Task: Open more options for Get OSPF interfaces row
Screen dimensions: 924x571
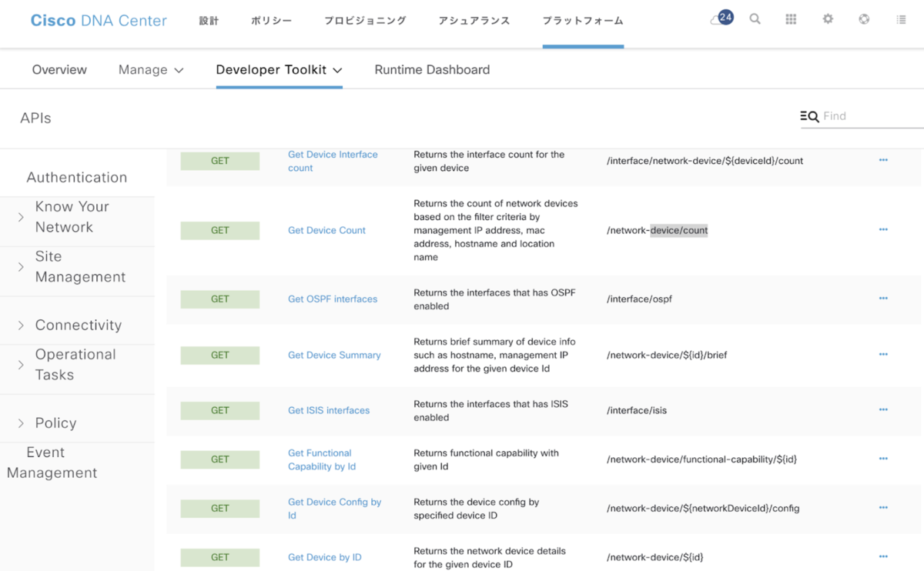Action: 883,298
